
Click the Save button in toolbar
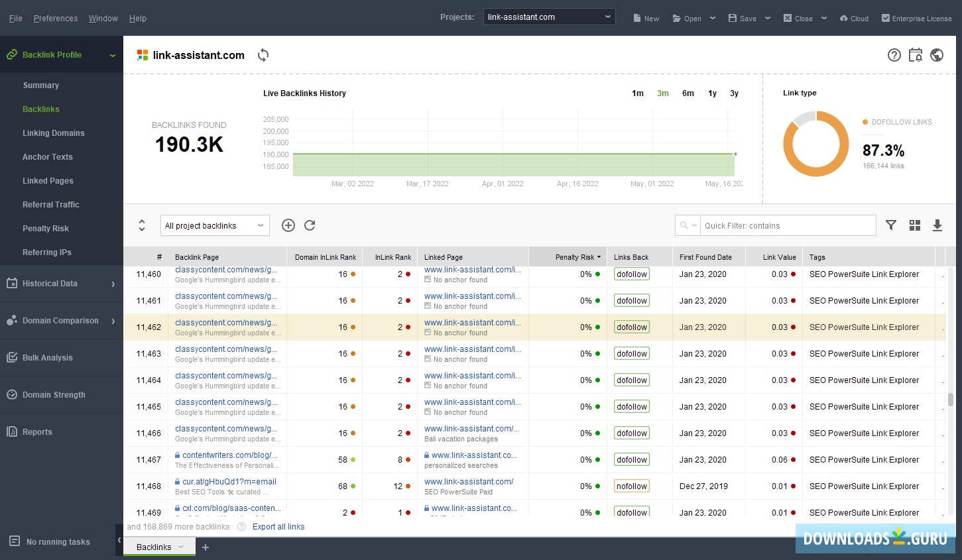coord(743,19)
